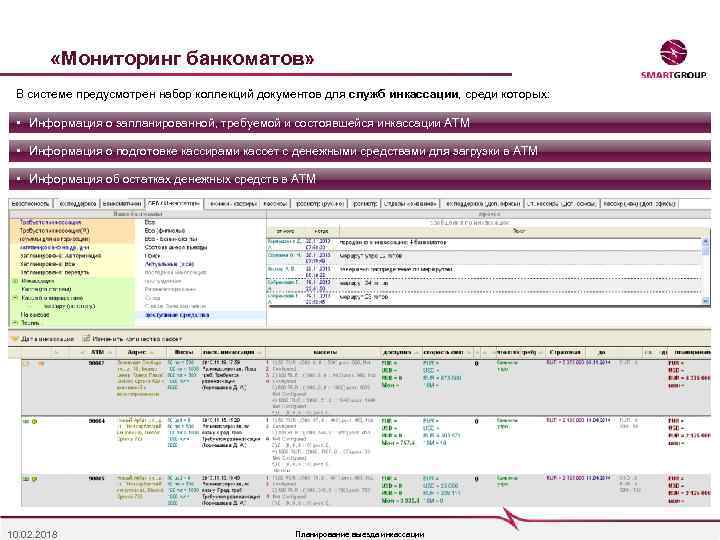Image resolution: width=720 pixels, height=540 pixels.
Task: Open the Кассиры tab
Action: tap(275, 203)
